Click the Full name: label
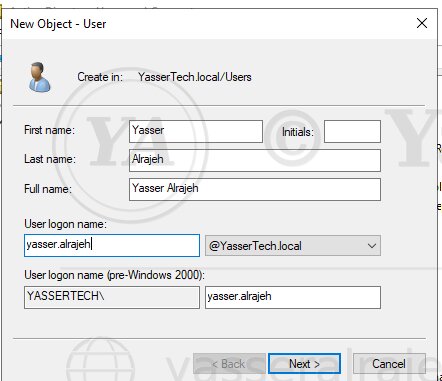 [48, 189]
